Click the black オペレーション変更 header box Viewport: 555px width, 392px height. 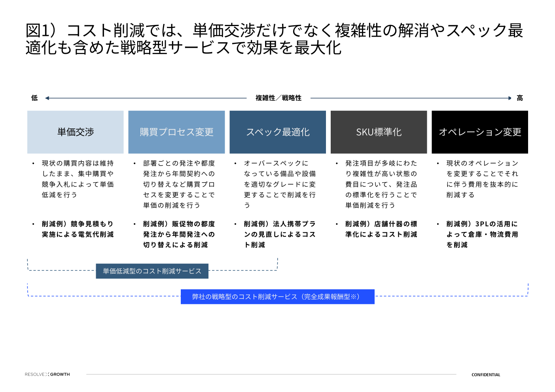coord(480,132)
